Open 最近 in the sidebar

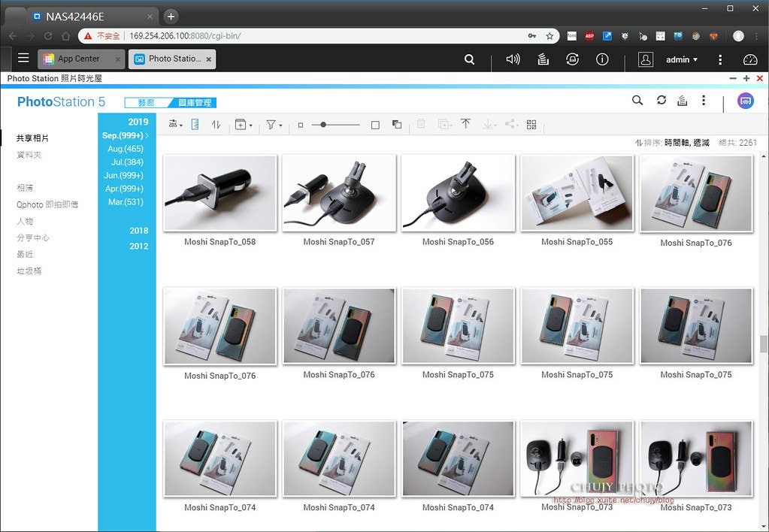[x=25, y=254]
